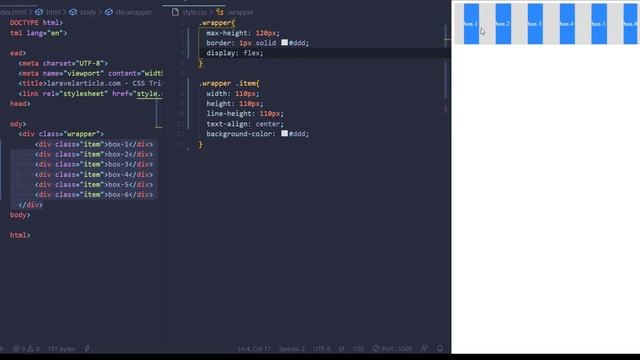
Task: Click the meta charset="UTF-8" line
Action: [x=63, y=63]
